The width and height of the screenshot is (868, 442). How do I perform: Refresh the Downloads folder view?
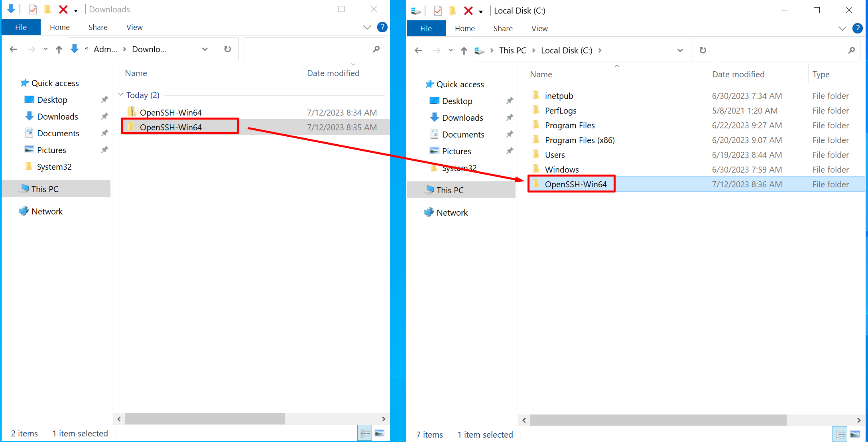click(227, 49)
